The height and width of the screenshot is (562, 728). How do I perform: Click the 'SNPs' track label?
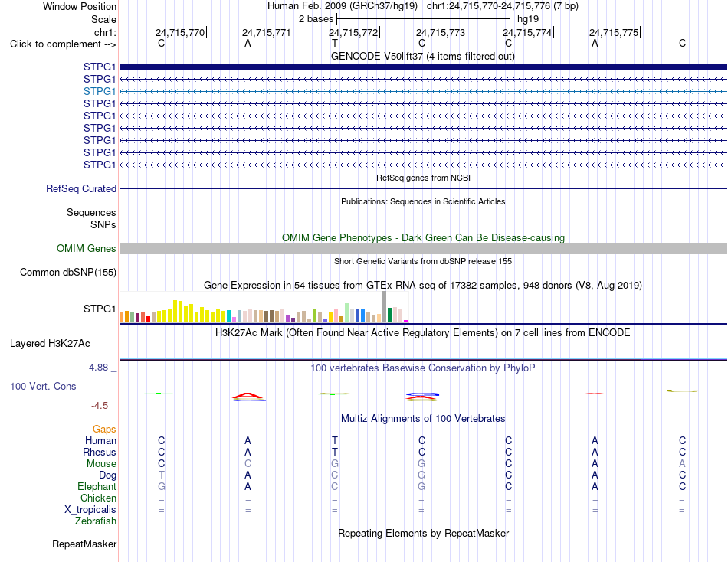(x=103, y=224)
